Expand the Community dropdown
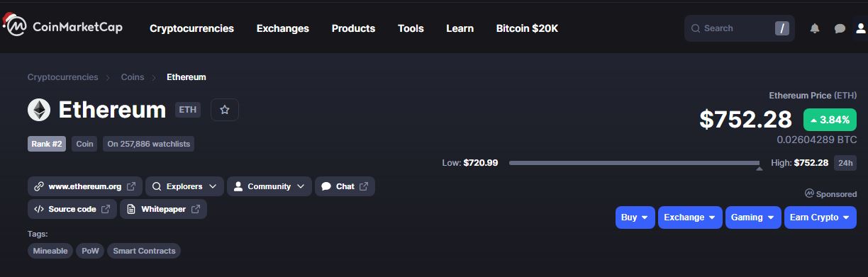The width and height of the screenshot is (868, 277). pyautogui.click(x=269, y=186)
